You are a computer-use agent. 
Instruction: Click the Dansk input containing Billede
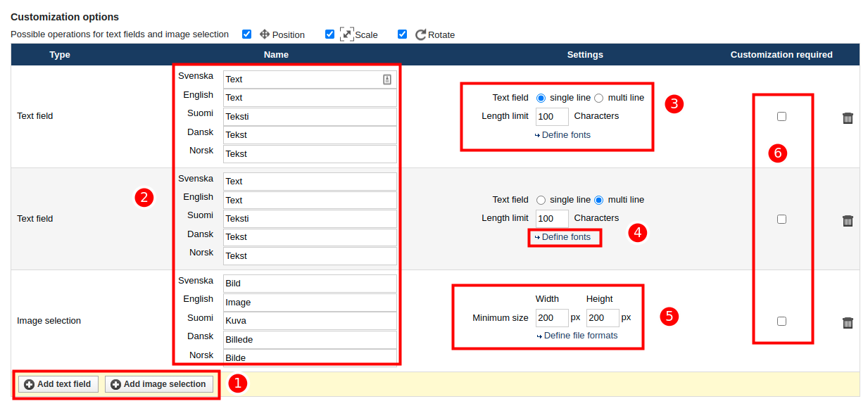[310, 340]
